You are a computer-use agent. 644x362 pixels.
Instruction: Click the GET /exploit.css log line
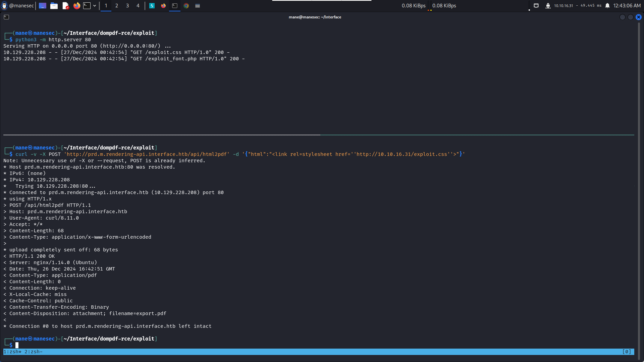tap(116, 52)
